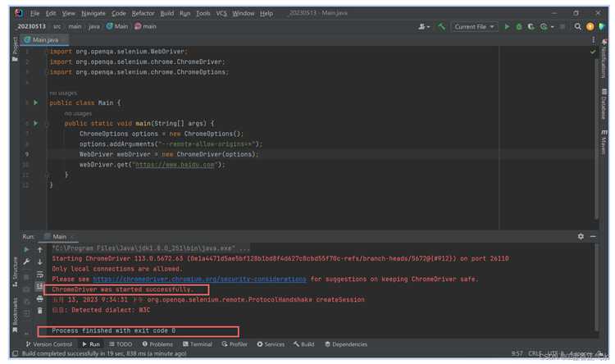Open the Notifications tool window on right
The height and width of the screenshot is (364, 615).
pyautogui.click(x=604, y=58)
